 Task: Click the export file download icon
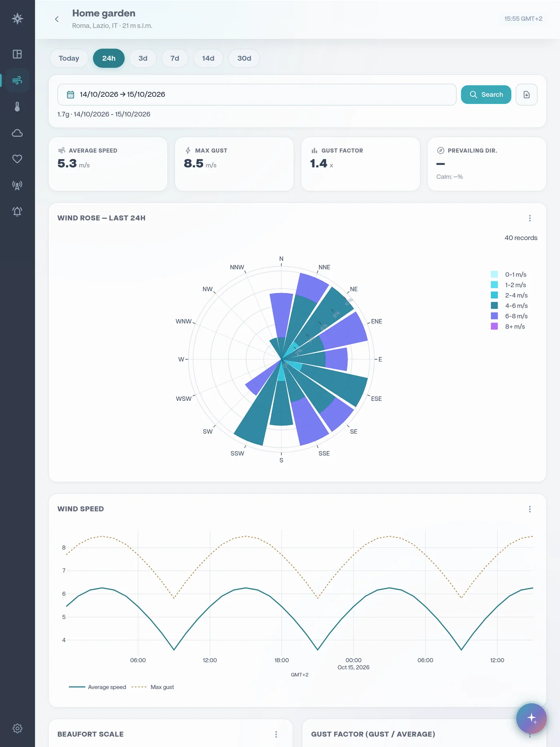point(526,94)
